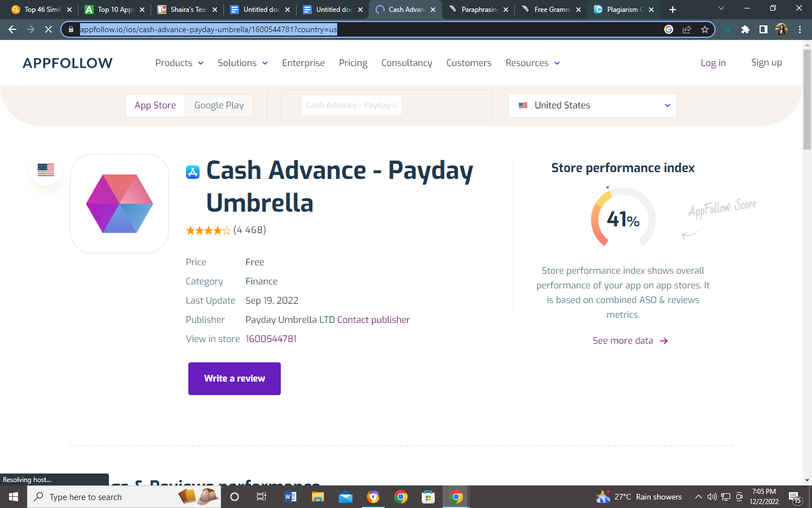Open Microsoft Store from taskbar
812x508 pixels.
coord(429,497)
